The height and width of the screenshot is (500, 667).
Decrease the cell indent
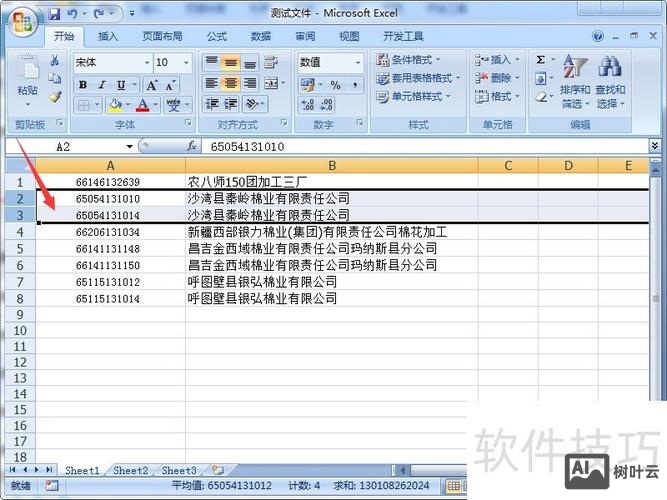(x=211, y=104)
